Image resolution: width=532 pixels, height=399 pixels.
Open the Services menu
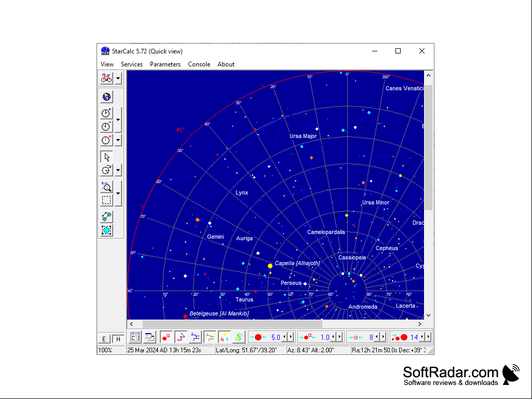pyautogui.click(x=132, y=64)
